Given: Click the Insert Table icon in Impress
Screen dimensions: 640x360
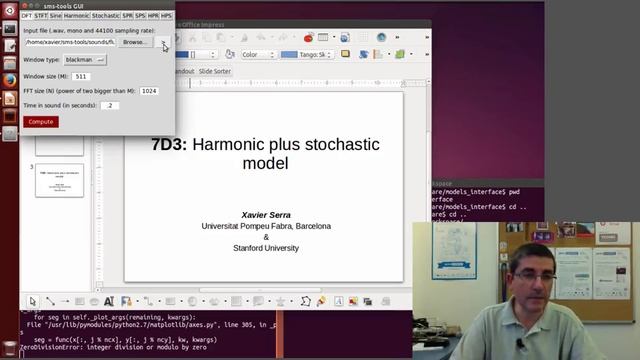Looking at the screenshot, I should (323, 37).
